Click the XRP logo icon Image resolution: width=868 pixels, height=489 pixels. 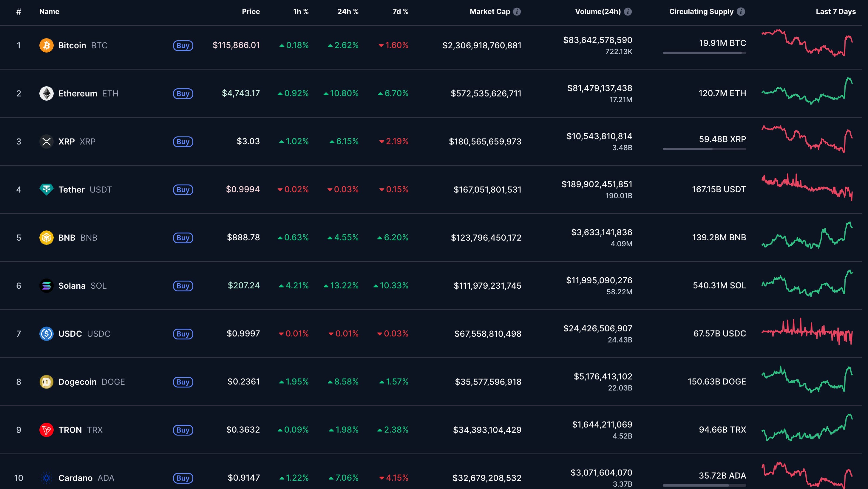pos(47,141)
